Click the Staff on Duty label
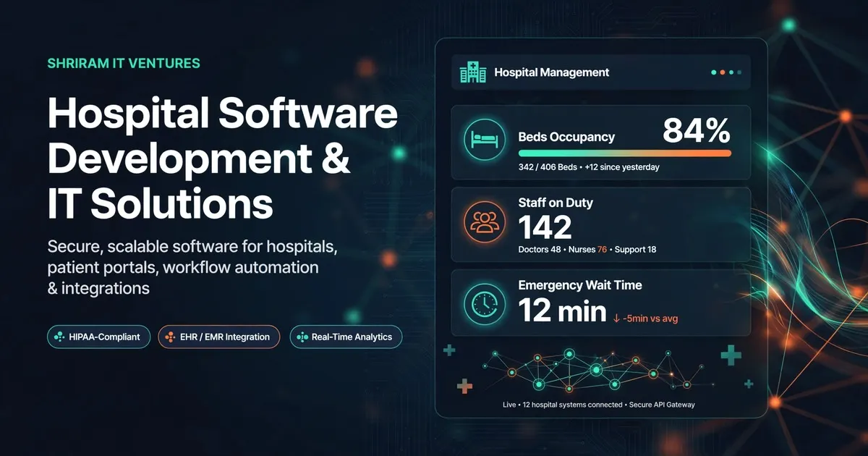Screen dimensions: 868x456 556,203
